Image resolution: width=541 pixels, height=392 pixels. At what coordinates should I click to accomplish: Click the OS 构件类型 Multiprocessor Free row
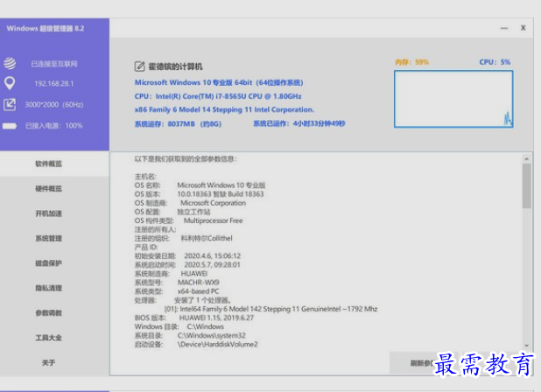pos(189,220)
